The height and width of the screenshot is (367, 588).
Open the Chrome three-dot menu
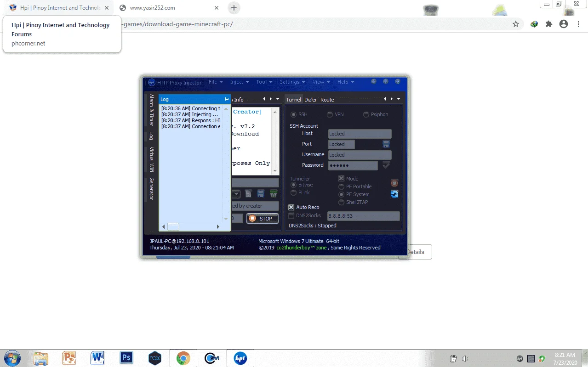[579, 24]
